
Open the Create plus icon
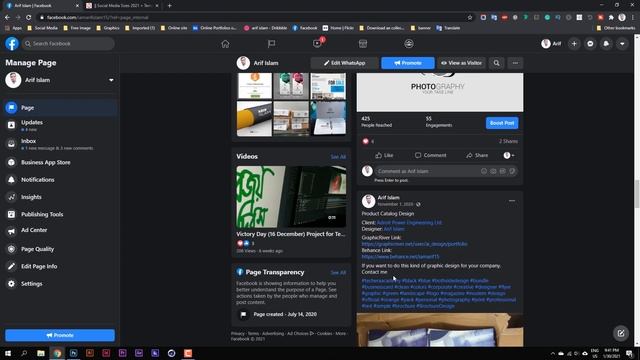[x=574, y=44]
